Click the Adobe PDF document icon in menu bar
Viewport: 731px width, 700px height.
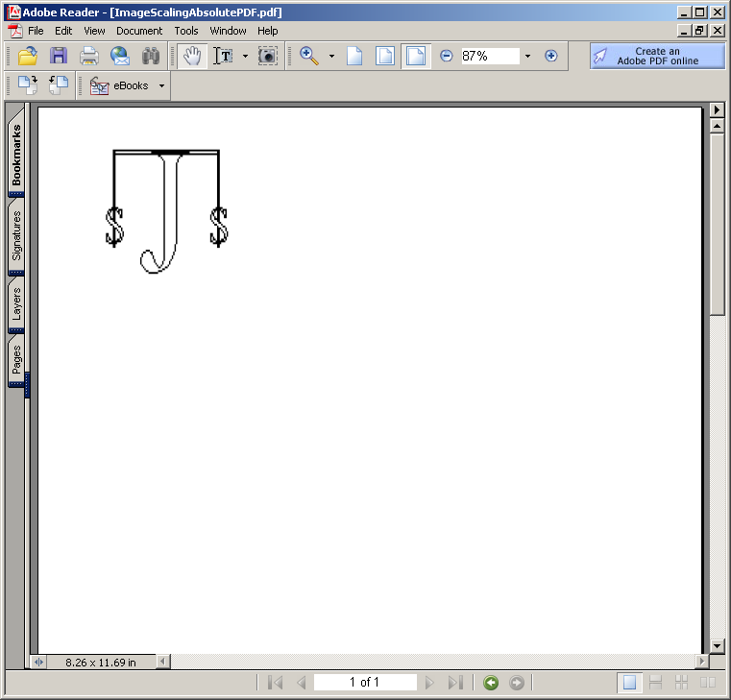(x=15, y=31)
